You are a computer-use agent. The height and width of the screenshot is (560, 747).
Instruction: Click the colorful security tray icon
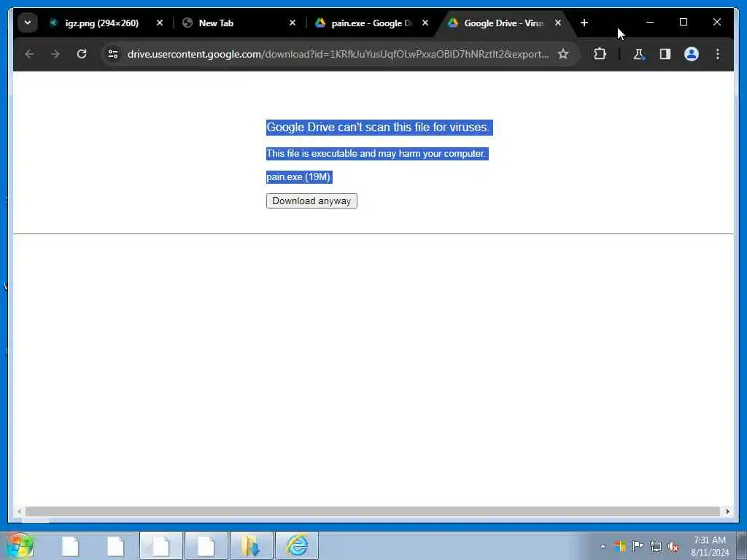(x=620, y=545)
